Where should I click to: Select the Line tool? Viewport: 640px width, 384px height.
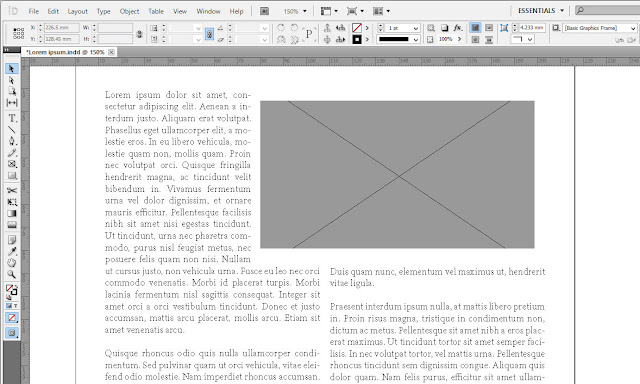(11, 130)
